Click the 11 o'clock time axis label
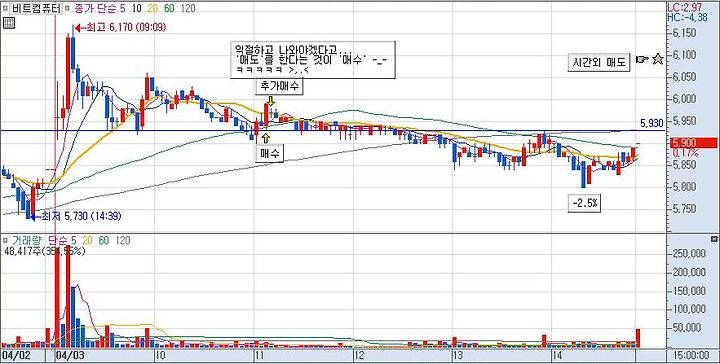720x364 pixels. click(x=261, y=356)
